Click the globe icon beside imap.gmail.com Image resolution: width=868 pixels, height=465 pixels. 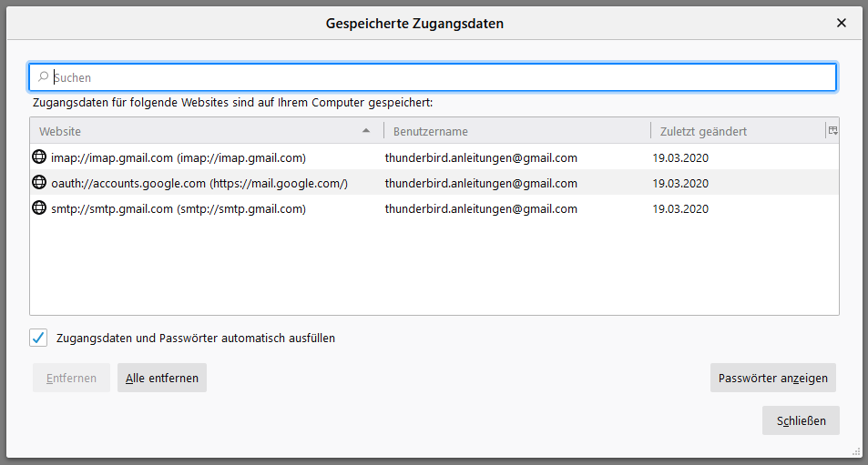pyautogui.click(x=39, y=157)
